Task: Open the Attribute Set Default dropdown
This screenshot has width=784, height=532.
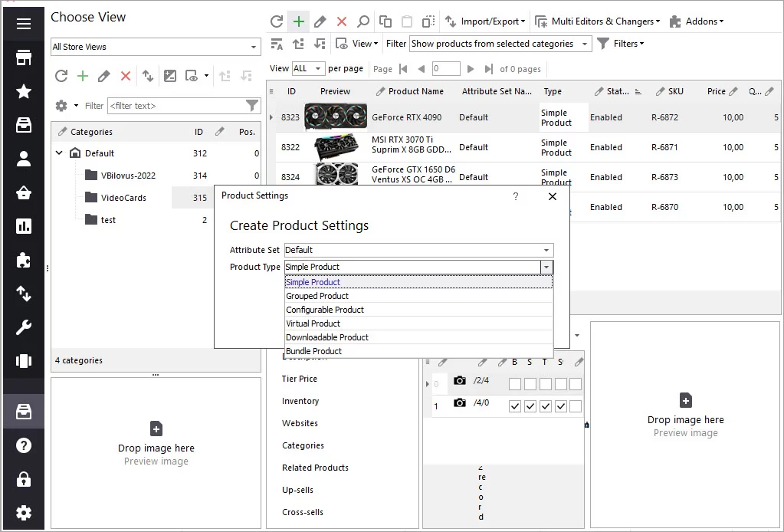Action: point(418,250)
